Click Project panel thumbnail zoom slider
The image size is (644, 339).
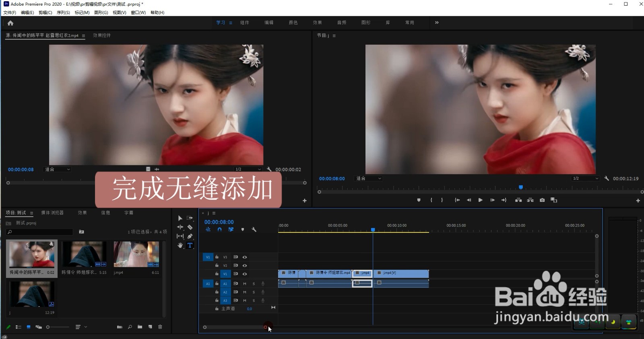pyautogui.click(x=58, y=327)
